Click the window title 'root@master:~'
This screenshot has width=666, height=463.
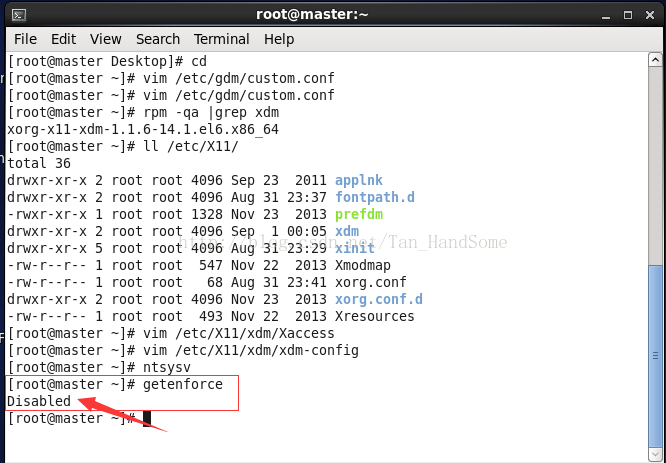pyautogui.click(x=312, y=15)
